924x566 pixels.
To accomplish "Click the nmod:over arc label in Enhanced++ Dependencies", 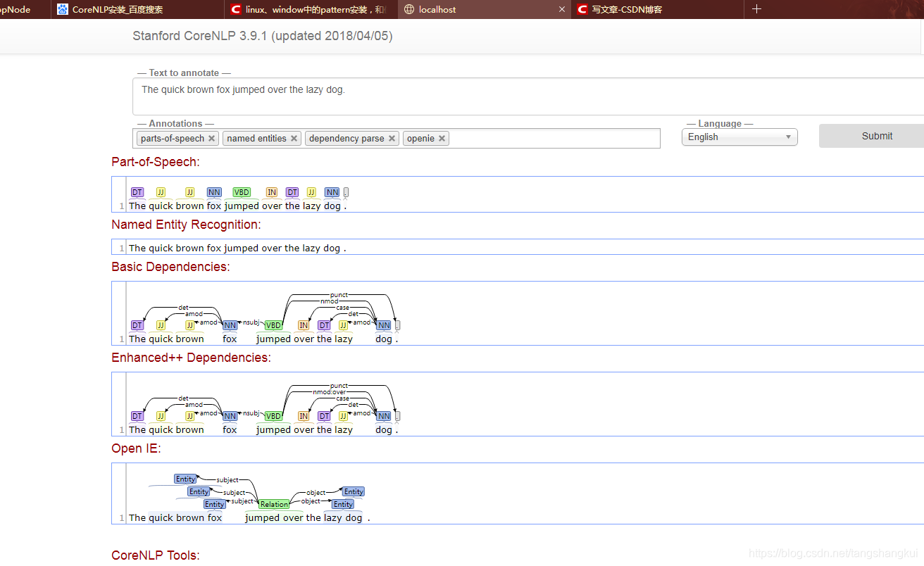I will (330, 392).
